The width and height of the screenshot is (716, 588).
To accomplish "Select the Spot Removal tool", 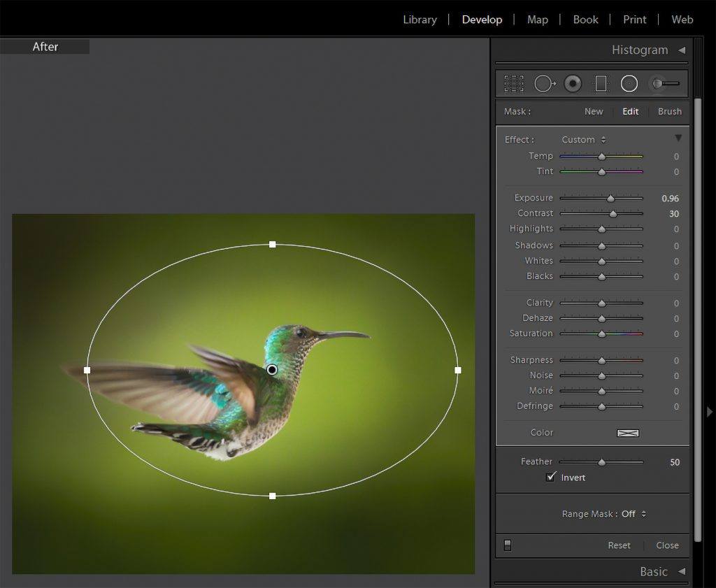I will [x=544, y=84].
